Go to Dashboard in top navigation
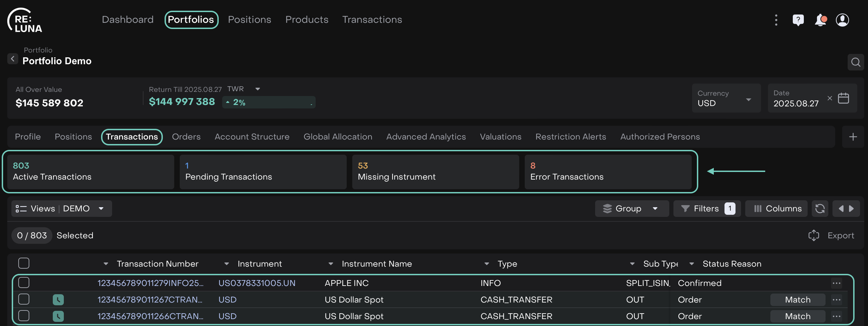 point(128,20)
